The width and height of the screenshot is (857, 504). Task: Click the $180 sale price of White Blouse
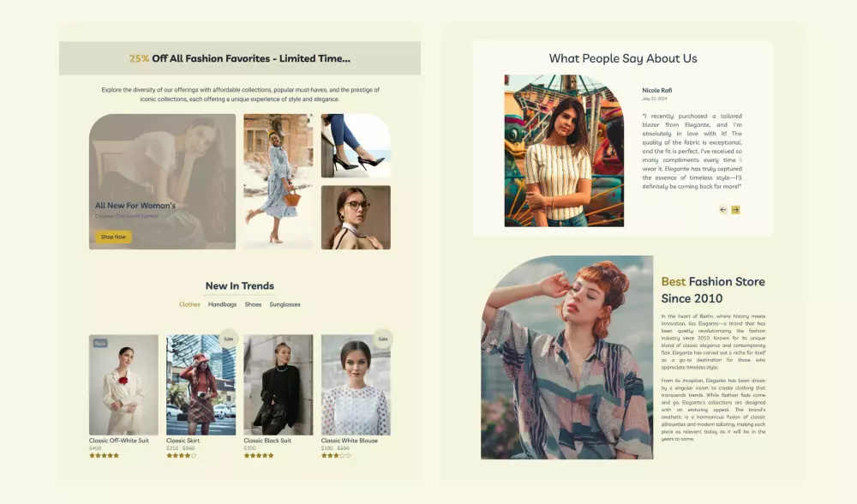327,448
